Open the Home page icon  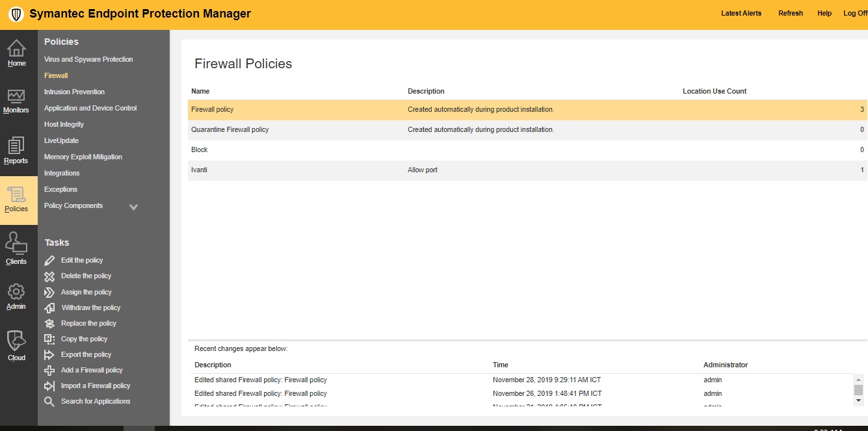tap(16, 48)
